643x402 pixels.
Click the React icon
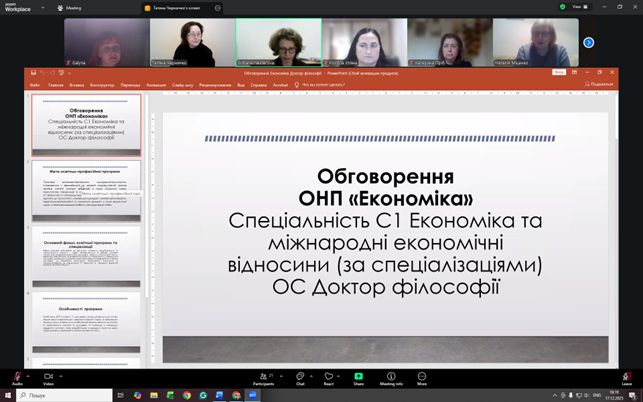point(328,377)
